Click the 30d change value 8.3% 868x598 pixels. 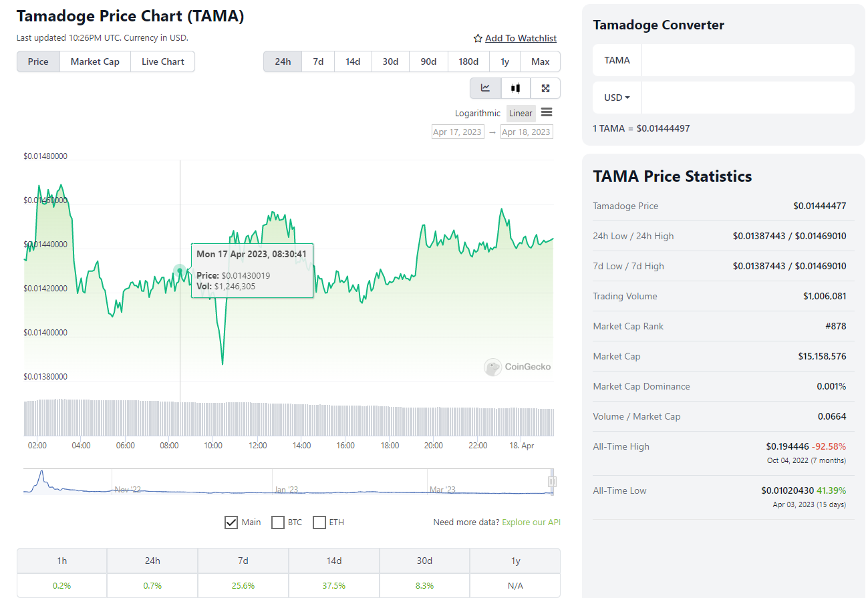pos(424,585)
